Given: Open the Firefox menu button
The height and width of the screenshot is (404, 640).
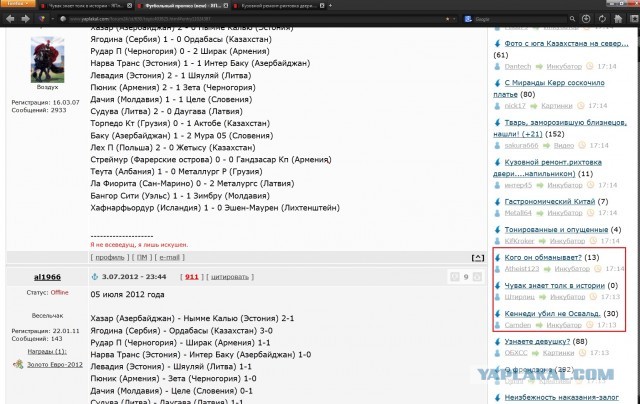Looking at the screenshot, I should click(18, 3).
